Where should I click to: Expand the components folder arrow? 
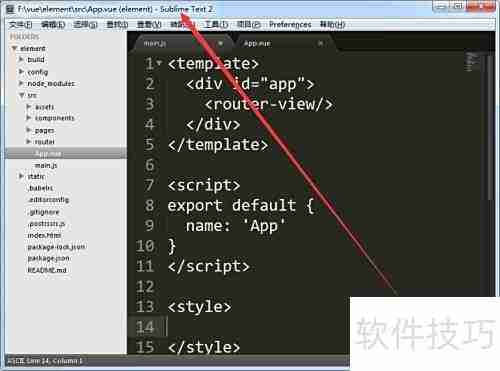(x=29, y=118)
